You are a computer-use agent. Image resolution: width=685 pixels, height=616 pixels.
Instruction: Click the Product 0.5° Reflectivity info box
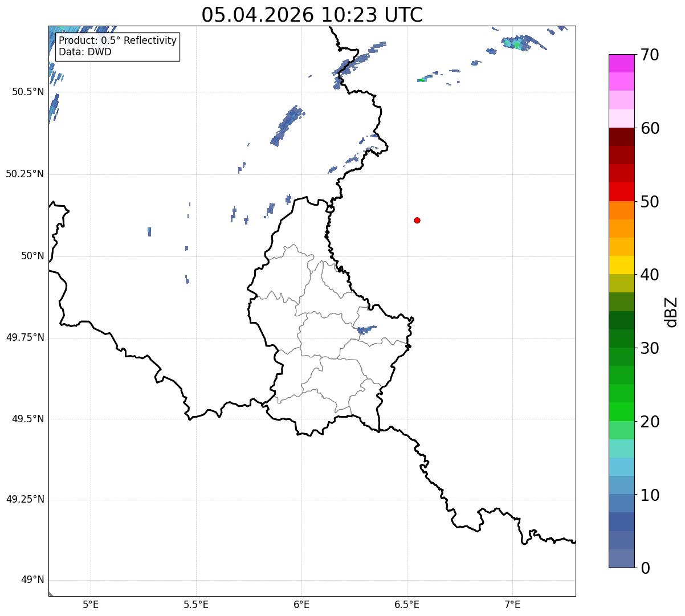pos(117,46)
